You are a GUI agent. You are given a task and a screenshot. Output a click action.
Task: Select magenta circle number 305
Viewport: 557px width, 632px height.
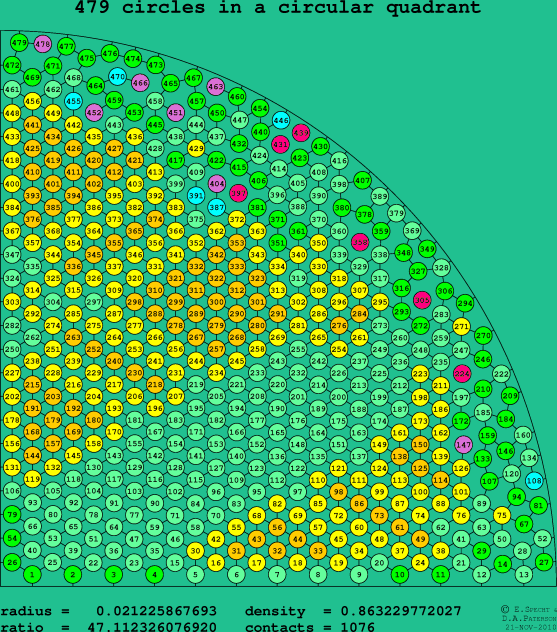click(x=422, y=300)
